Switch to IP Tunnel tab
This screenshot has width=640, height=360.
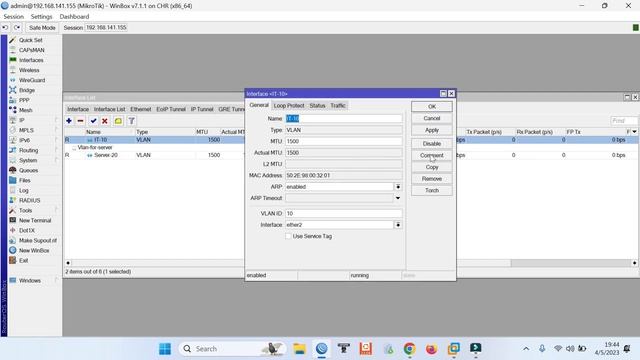(x=202, y=109)
